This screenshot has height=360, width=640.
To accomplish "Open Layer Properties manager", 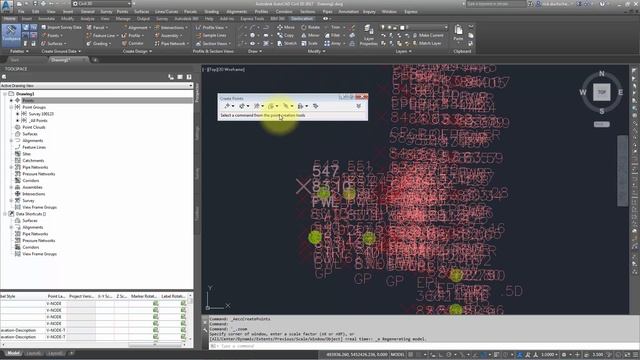I will pos(369,36).
